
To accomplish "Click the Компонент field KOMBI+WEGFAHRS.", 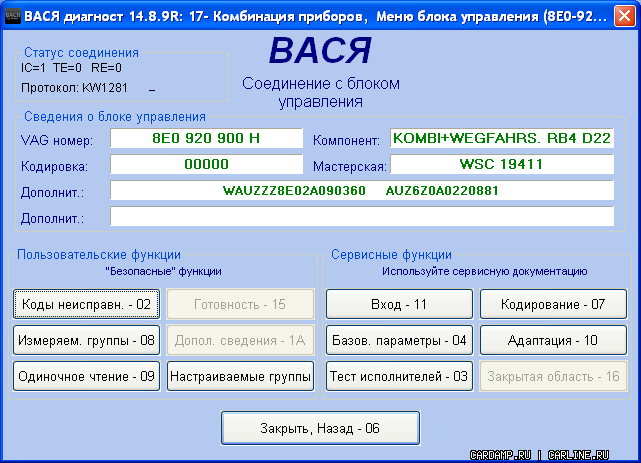I will 502,138.
